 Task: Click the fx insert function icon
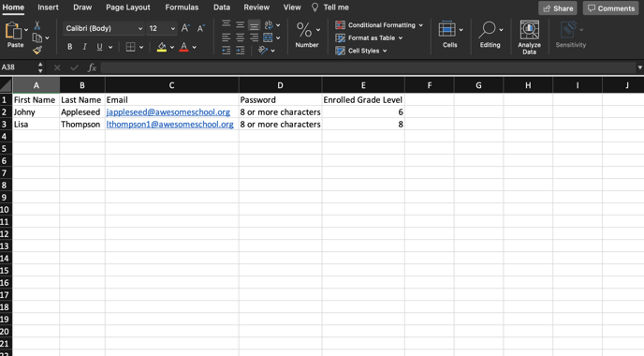(92, 67)
